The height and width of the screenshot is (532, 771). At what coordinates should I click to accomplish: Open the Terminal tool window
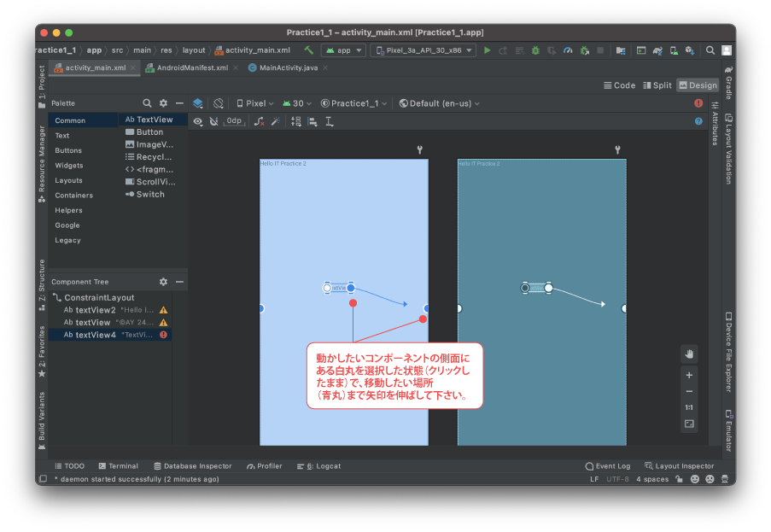(x=118, y=466)
